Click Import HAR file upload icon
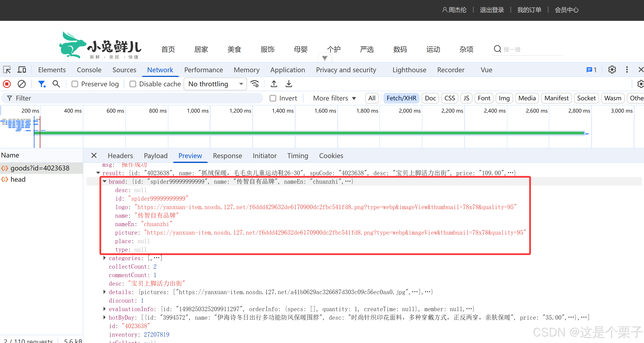 point(274,84)
